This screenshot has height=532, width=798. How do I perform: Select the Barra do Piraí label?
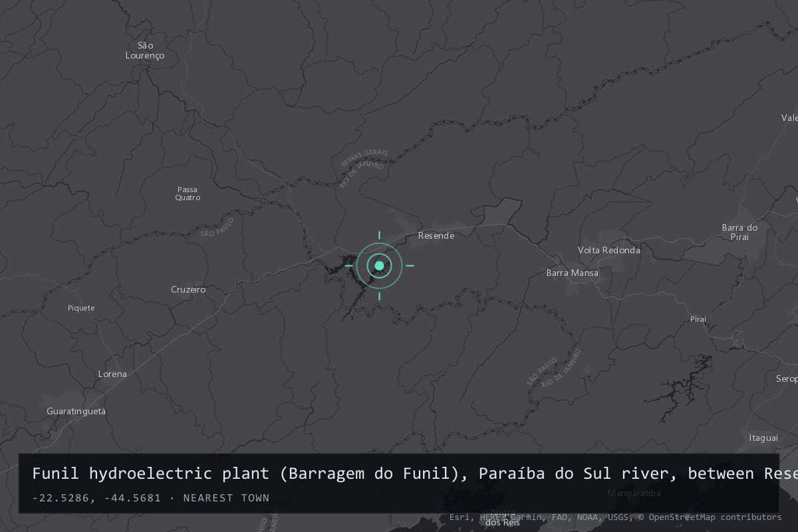[739, 232]
